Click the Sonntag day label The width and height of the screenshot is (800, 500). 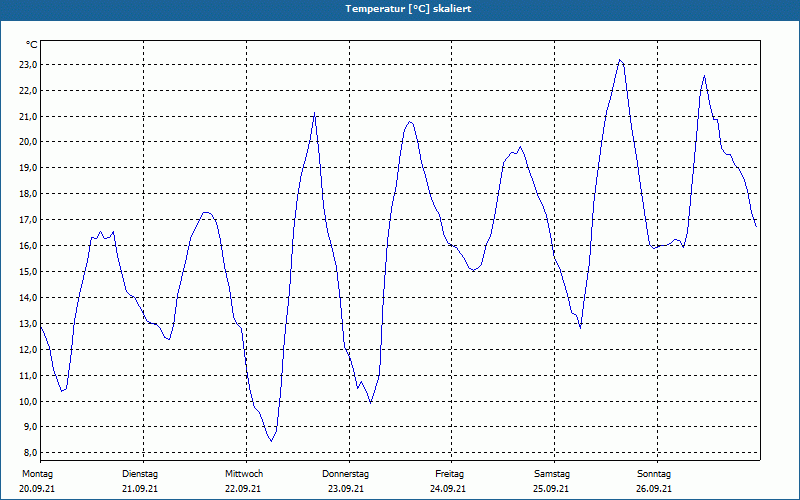click(x=654, y=474)
